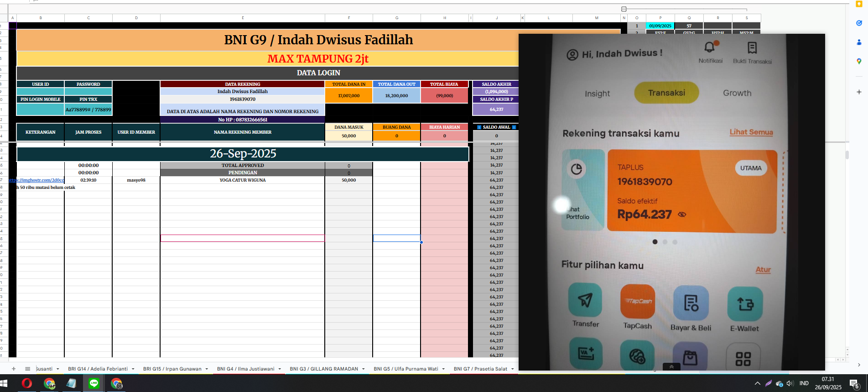The width and height of the screenshot is (868, 392).
Task: Hide the side panel with the arrow
Action: click(x=859, y=365)
